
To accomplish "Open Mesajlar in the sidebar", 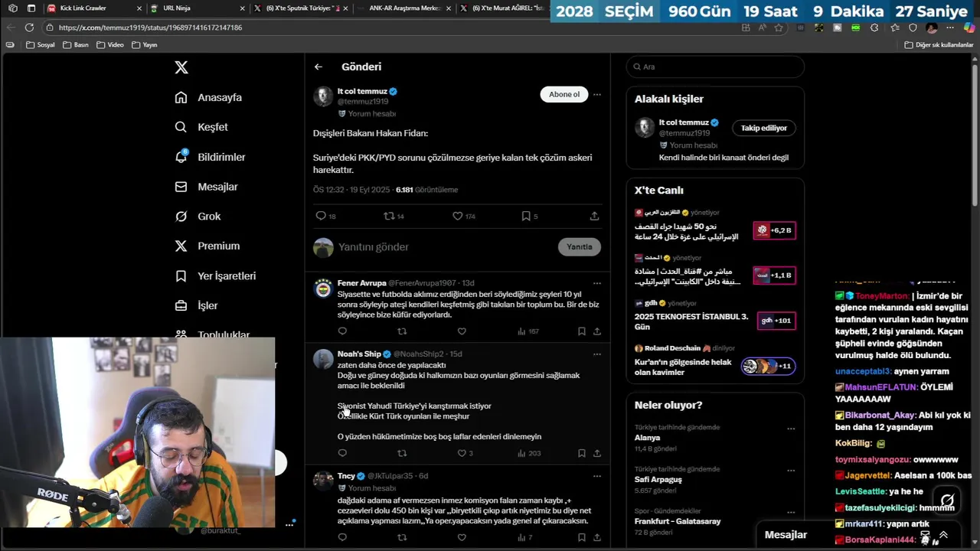I will click(x=206, y=187).
